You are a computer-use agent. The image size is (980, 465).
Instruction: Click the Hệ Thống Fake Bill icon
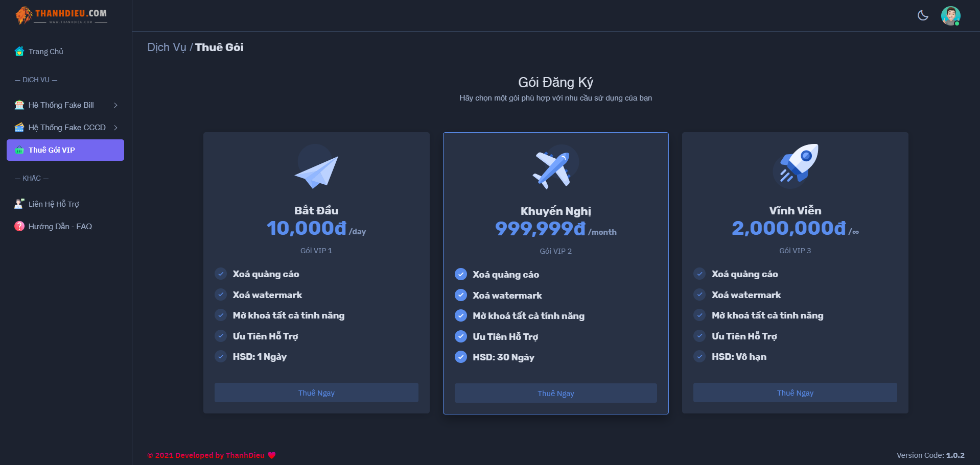[19, 105]
